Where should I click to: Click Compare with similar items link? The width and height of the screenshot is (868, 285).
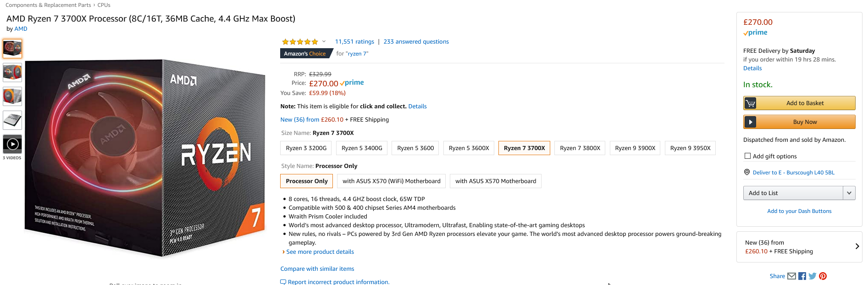(x=317, y=268)
